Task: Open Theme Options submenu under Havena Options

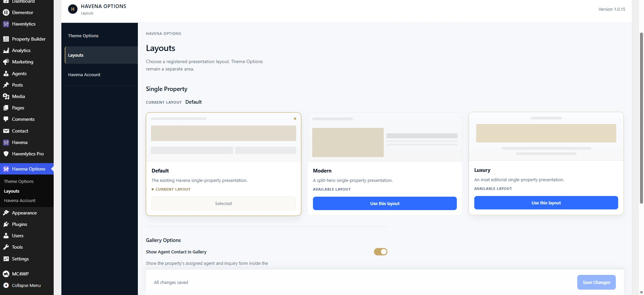Action: pyautogui.click(x=19, y=181)
